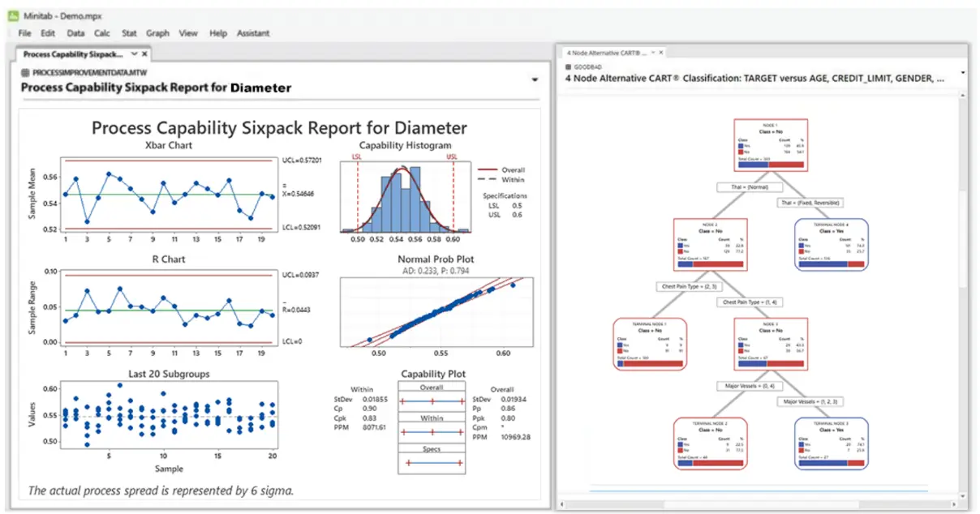Screen dimensions: 980x514
Task: Select the Process Capability Sixpack tab
Action: pos(71,54)
